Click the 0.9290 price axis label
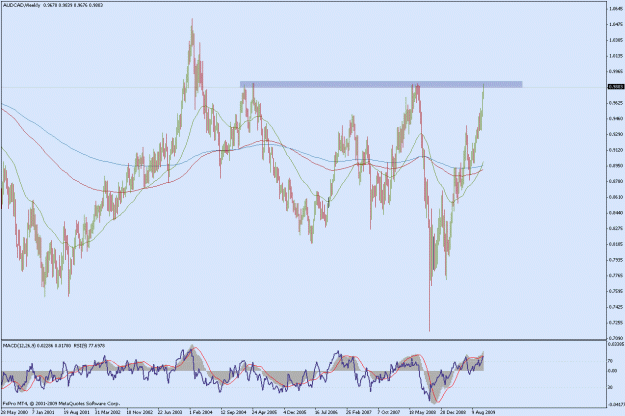625x416 pixels. coord(616,134)
